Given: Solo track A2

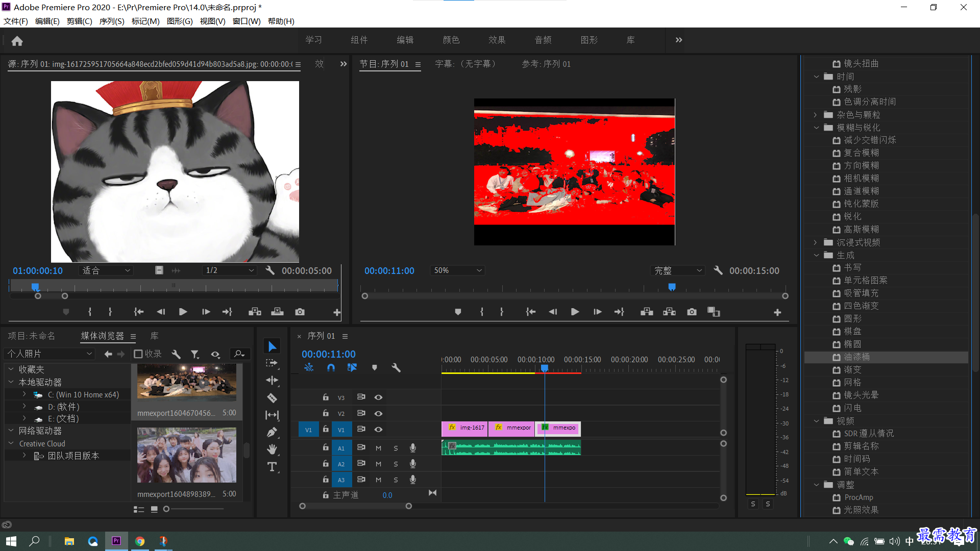Looking at the screenshot, I should (396, 464).
